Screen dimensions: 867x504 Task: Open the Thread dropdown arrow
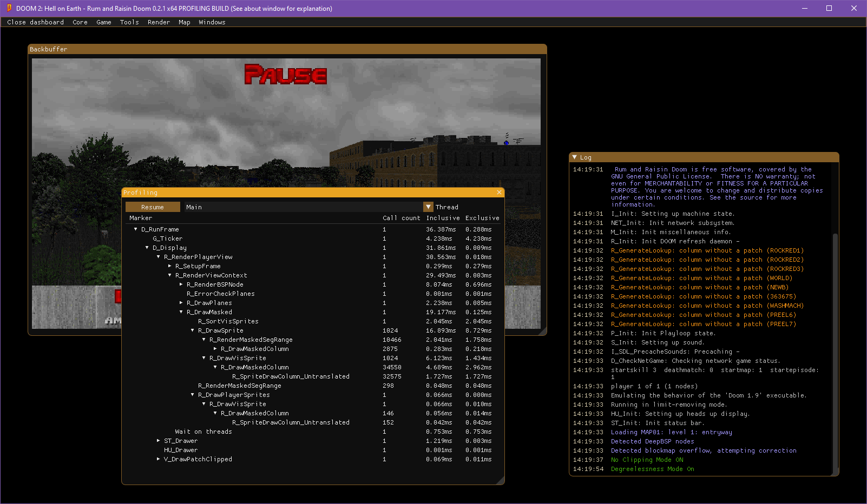tap(428, 207)
